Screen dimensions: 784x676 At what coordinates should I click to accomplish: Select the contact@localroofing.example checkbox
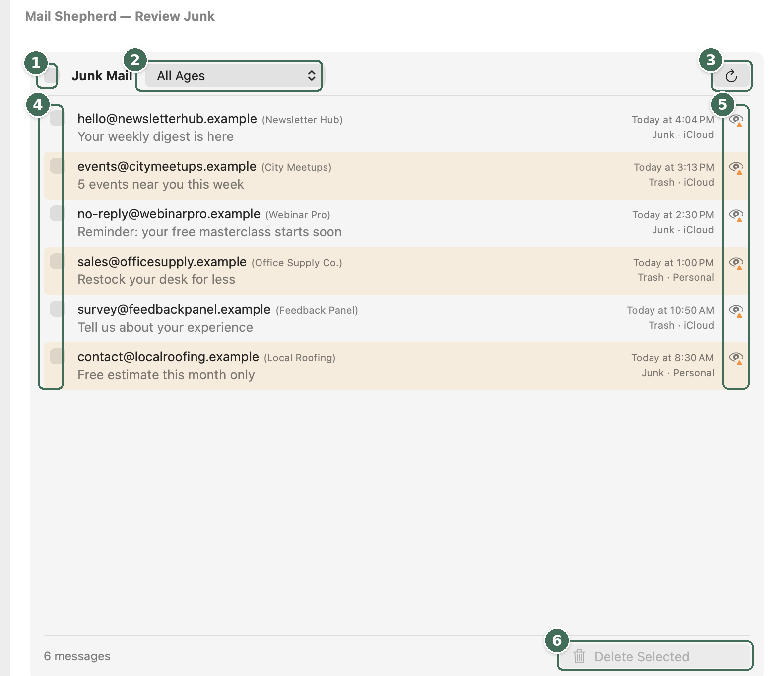coord(57,356)
